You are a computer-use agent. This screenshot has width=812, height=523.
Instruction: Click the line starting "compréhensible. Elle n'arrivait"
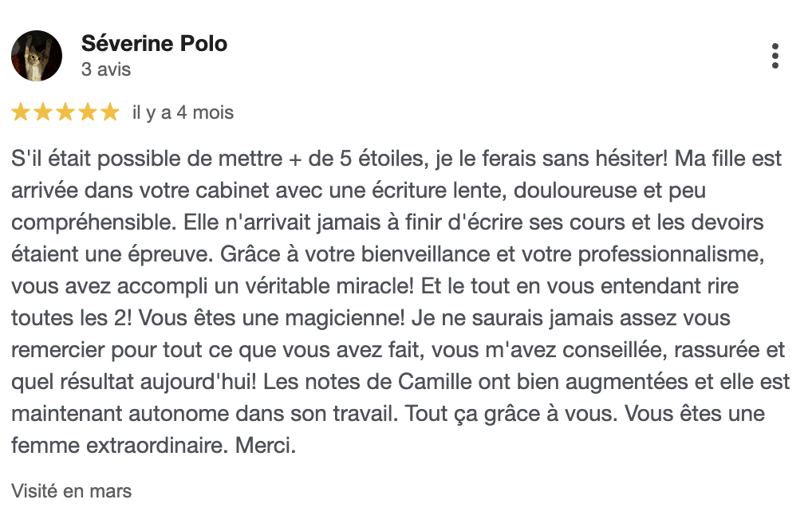pyautogui.click(x=387, y=222)
